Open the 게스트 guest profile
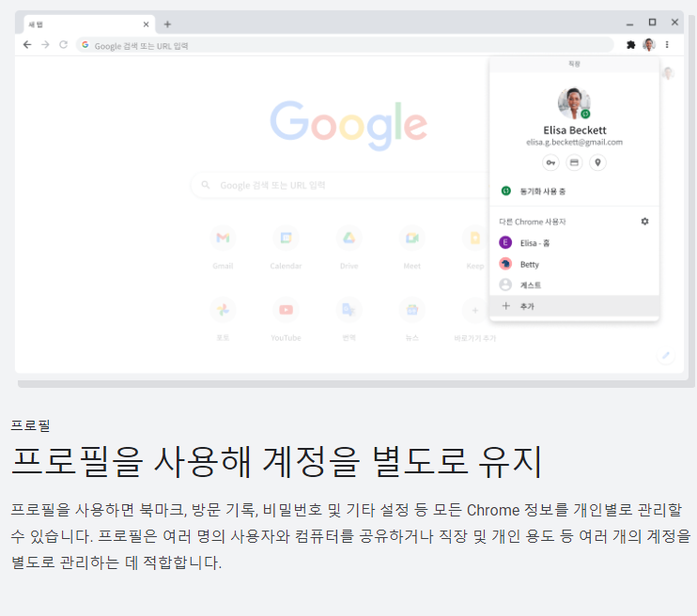 pos(574,285)
